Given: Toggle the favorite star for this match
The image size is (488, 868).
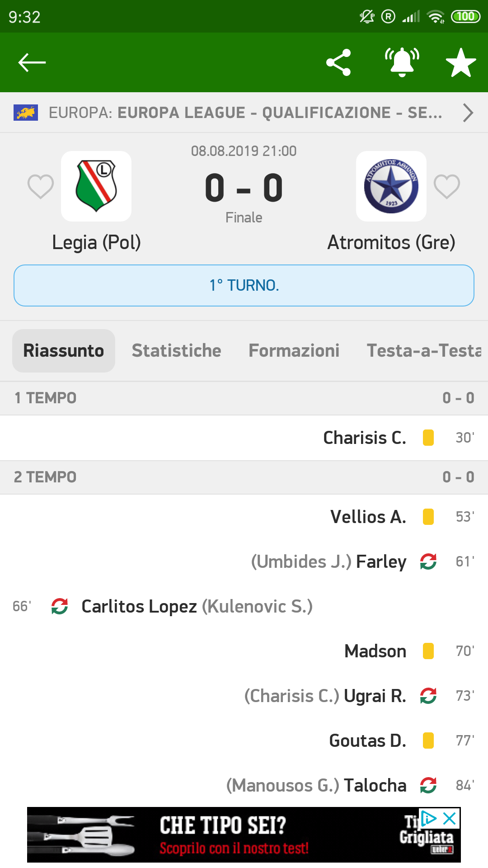Looking at the screenshot, I should 461,62.
